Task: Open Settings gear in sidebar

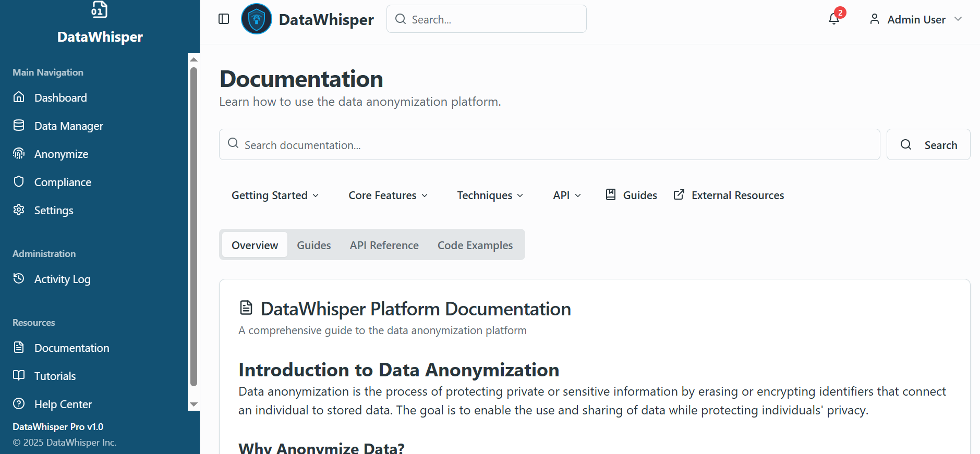Action: [54, 211]
